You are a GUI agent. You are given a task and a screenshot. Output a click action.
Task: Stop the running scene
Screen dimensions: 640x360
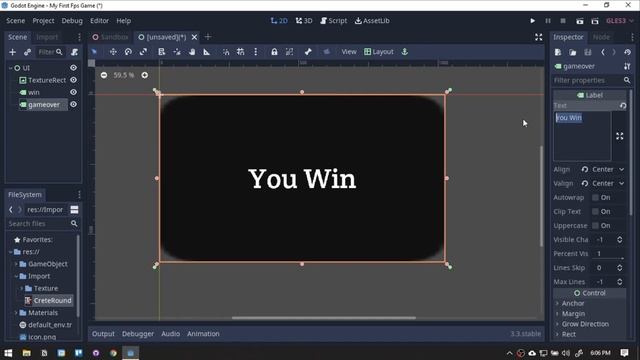tap(563, 21)
